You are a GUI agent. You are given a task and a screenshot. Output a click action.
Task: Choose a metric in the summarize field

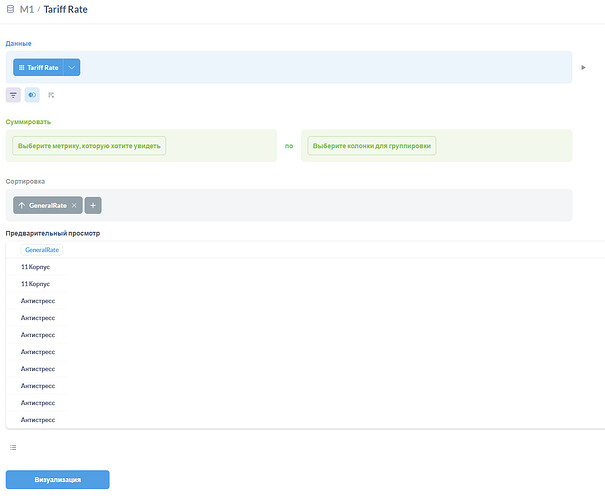pos(89,145)
